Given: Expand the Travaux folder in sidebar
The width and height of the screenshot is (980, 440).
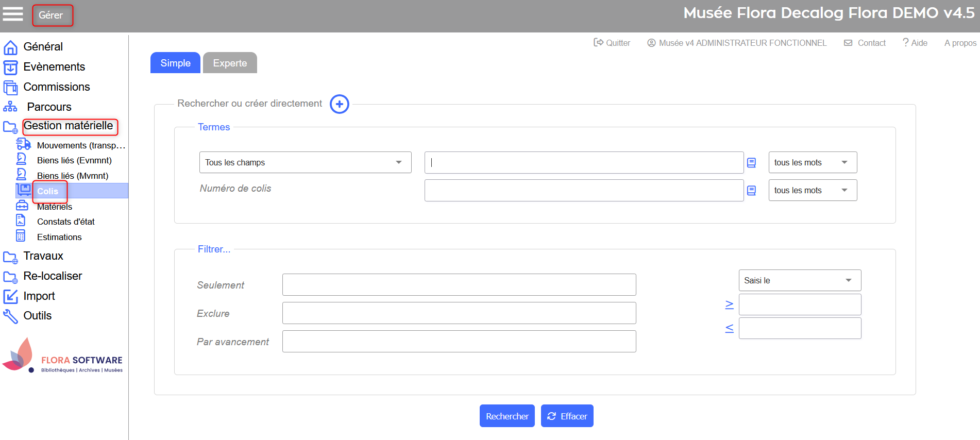Looking at the screenshot, I should (10, 257).
